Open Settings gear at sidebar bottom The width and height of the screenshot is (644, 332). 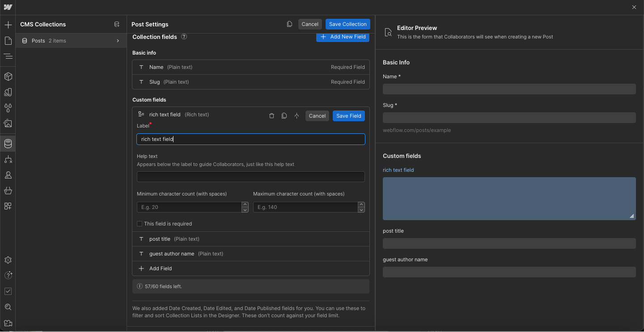pos(8,260)
